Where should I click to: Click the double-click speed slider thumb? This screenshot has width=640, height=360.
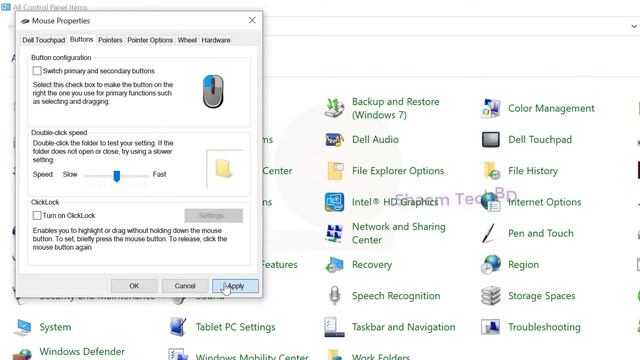point(117,176)
